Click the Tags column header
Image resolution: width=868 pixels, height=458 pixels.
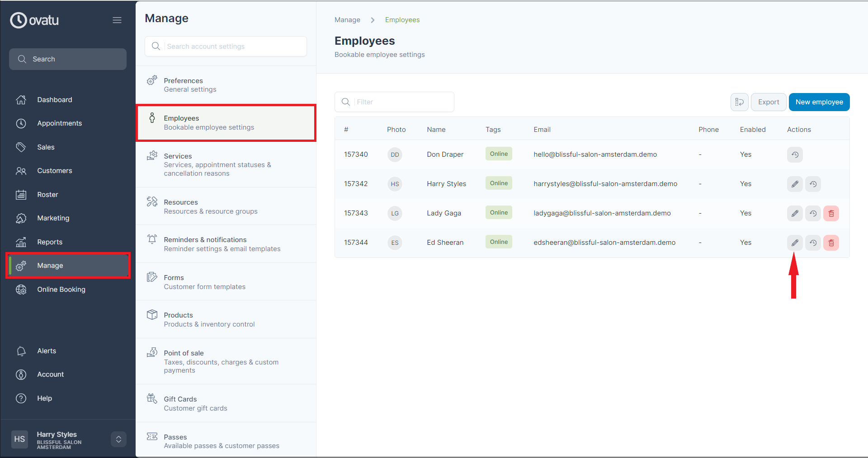click(x=493, y=130)
